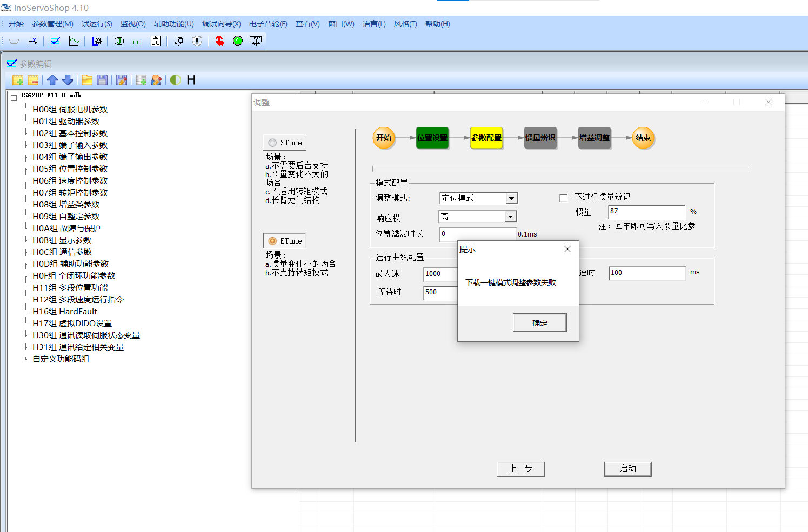
Task: Click the 启动 button
Action: coord(628,469)
